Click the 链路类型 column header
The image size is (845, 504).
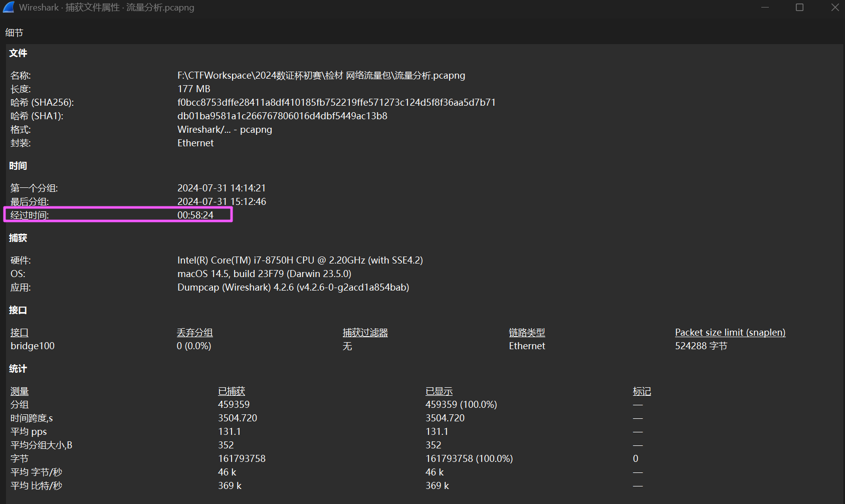(527, 332)
